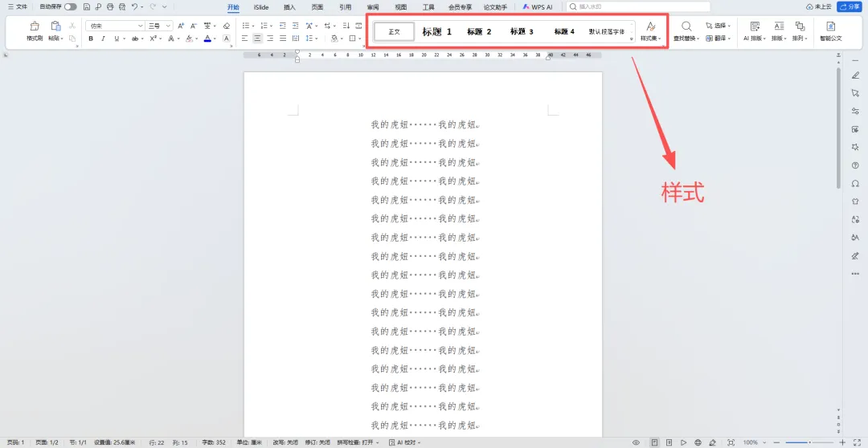The width and height of the screenshot is (868, 448).
Task: Click the eye-protection icon in status bar
Action: [x=636, y=442]
